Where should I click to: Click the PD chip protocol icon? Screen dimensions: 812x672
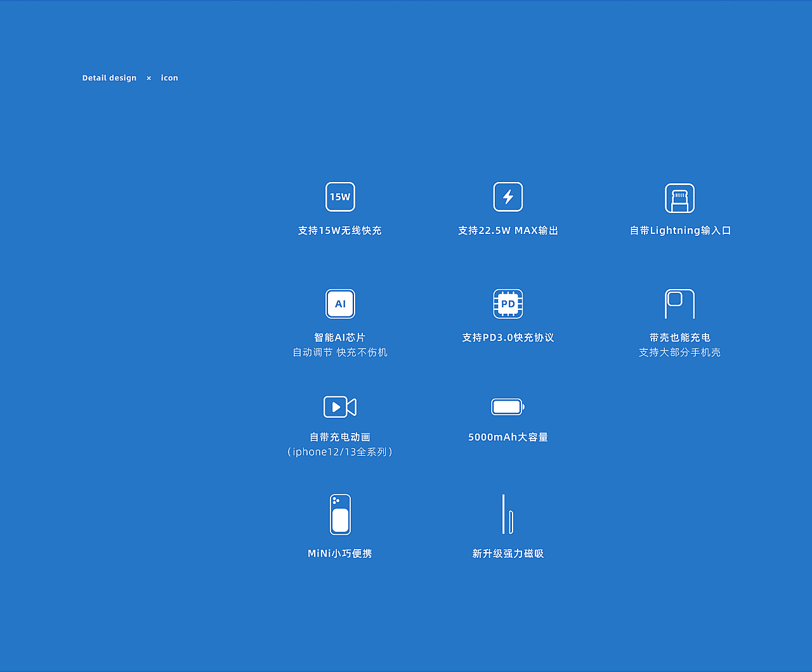tap(508, 304)
